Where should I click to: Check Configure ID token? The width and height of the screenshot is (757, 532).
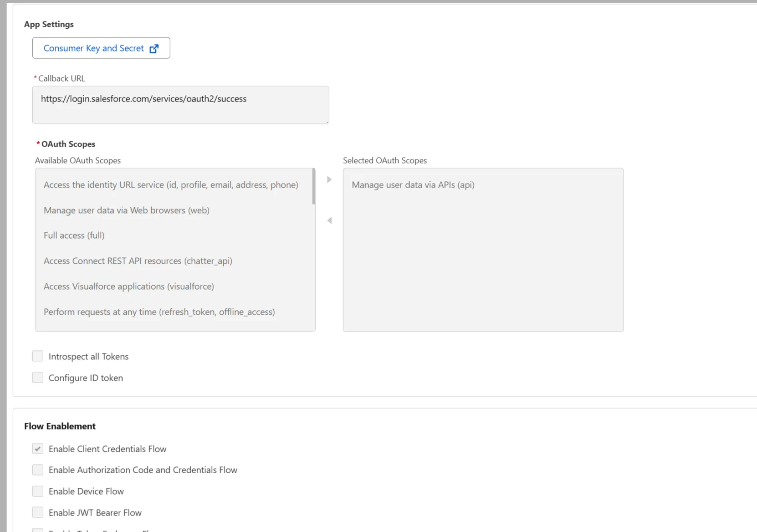coord(38,378)
